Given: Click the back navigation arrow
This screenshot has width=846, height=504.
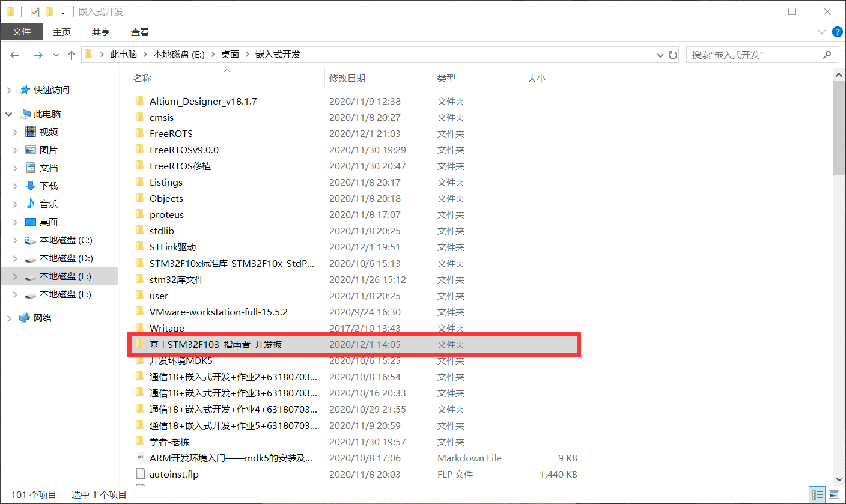Looking at the screenshot, I should [x=14, y=54].
